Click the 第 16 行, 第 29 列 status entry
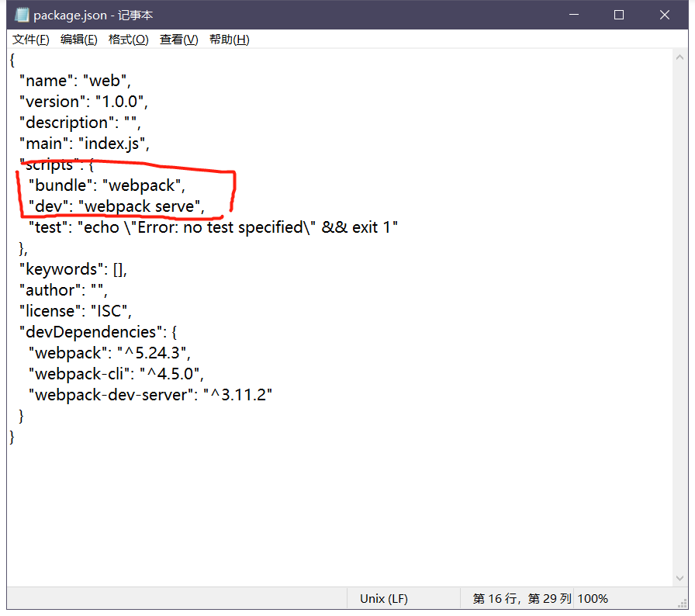The width and height of the screenshot is (695, 616). [x=522, y=599]
